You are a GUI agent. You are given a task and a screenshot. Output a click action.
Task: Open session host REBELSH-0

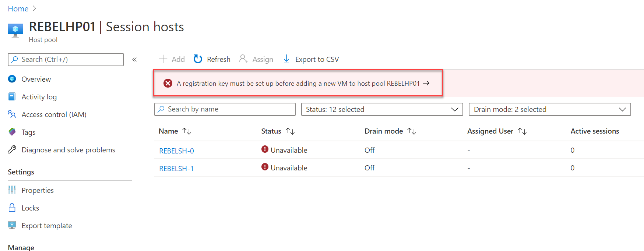tap(176, 151)
